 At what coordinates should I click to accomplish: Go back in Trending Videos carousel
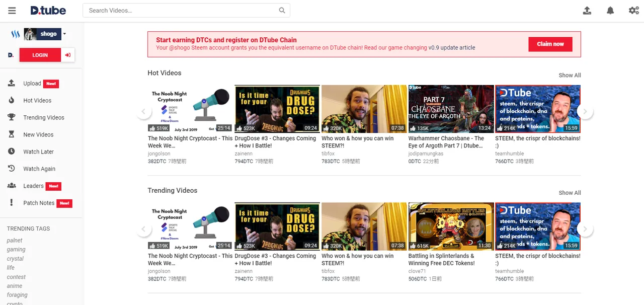[x=143, y=230]
